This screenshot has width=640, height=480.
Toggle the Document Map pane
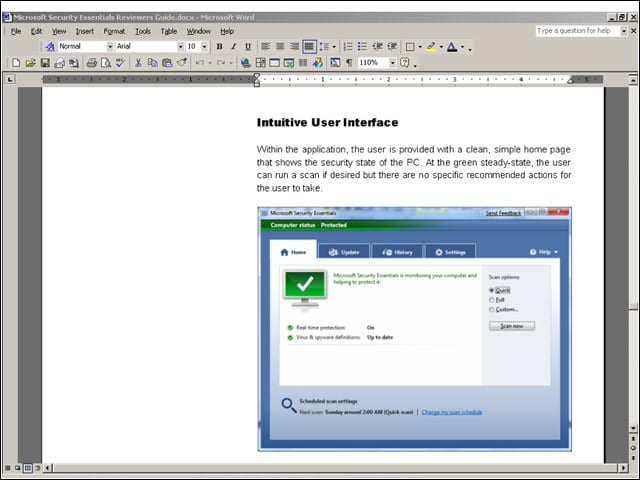point(335,62)
